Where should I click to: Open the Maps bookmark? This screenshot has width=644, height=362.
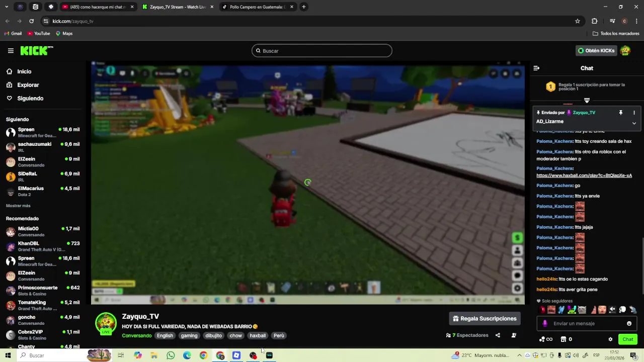pos(64,34)
